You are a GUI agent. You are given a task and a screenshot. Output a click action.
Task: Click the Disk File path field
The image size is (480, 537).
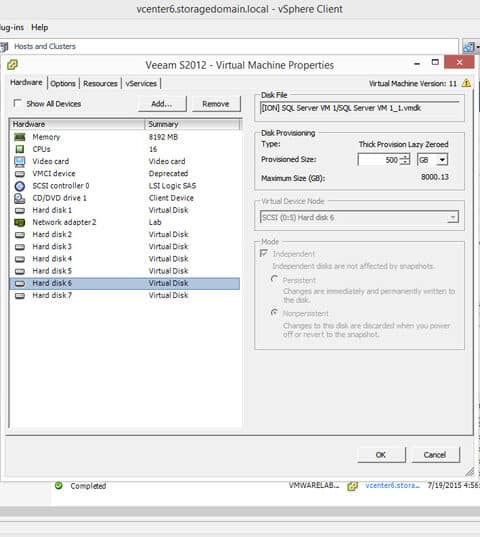pos(359,109)
